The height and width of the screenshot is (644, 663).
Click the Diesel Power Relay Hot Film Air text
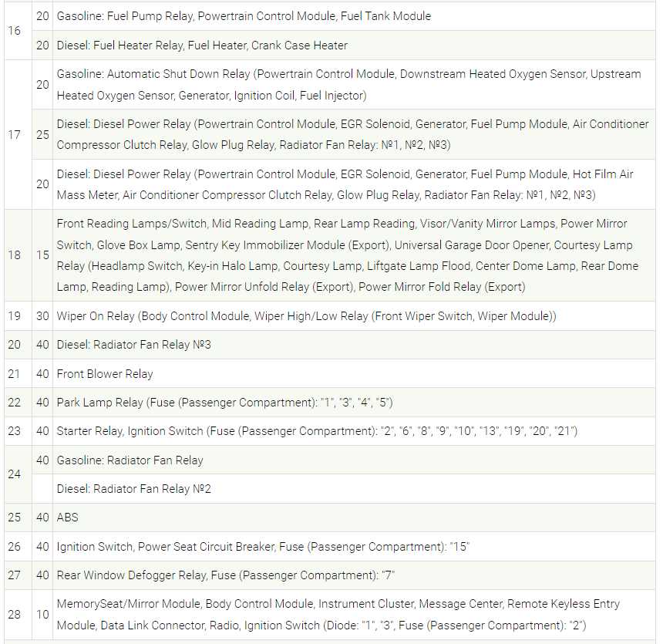(x=345, y=184)
